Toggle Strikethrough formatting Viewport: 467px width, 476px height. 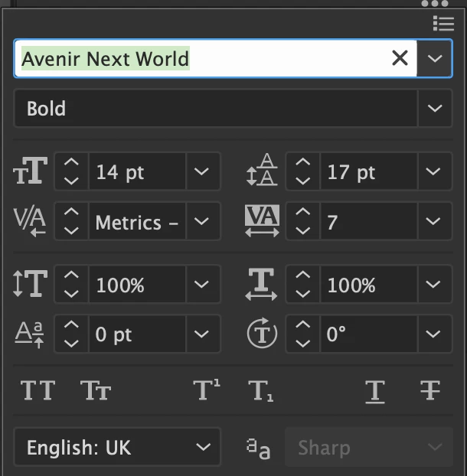430,390
